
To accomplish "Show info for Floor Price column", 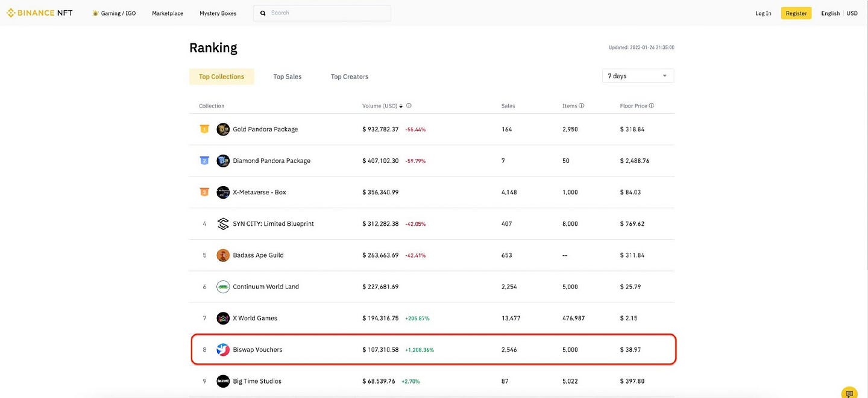I will click(652, 106).
